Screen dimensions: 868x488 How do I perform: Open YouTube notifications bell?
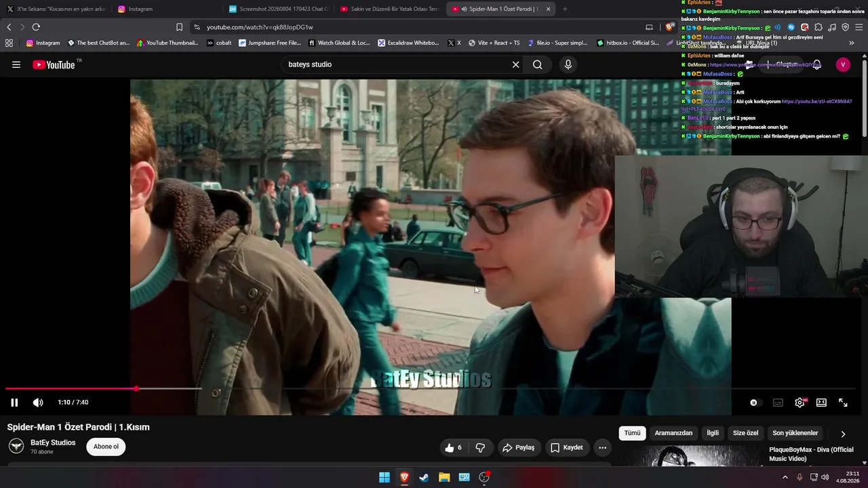816,64
